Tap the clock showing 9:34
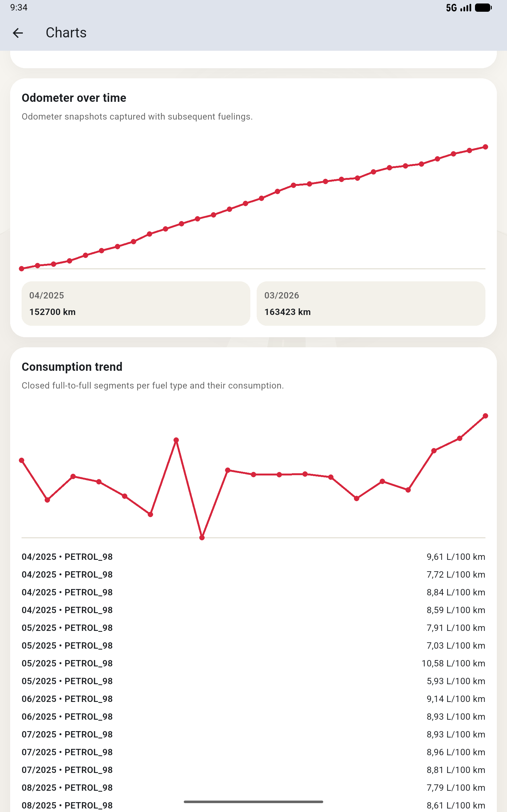 (19, 7)
